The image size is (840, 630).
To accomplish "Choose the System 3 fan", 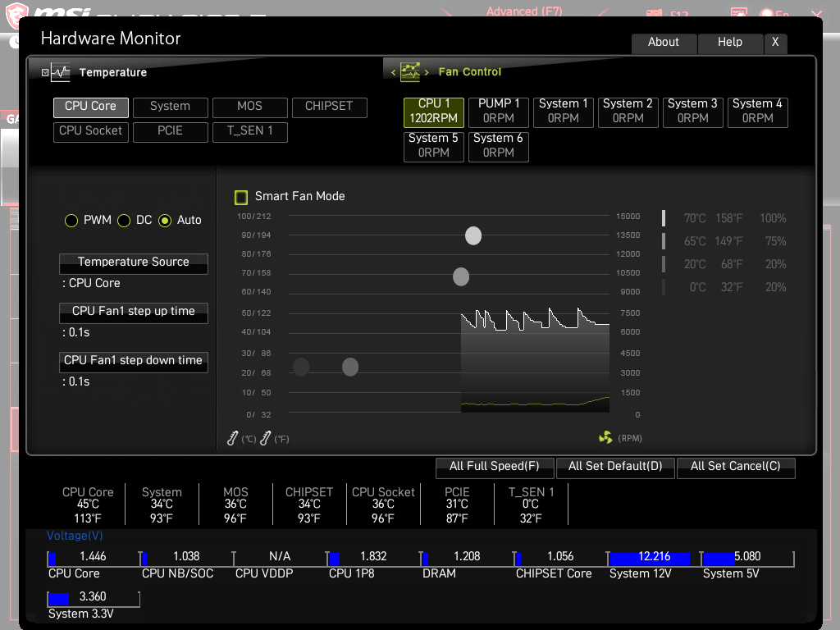I will tap(692, 112).
